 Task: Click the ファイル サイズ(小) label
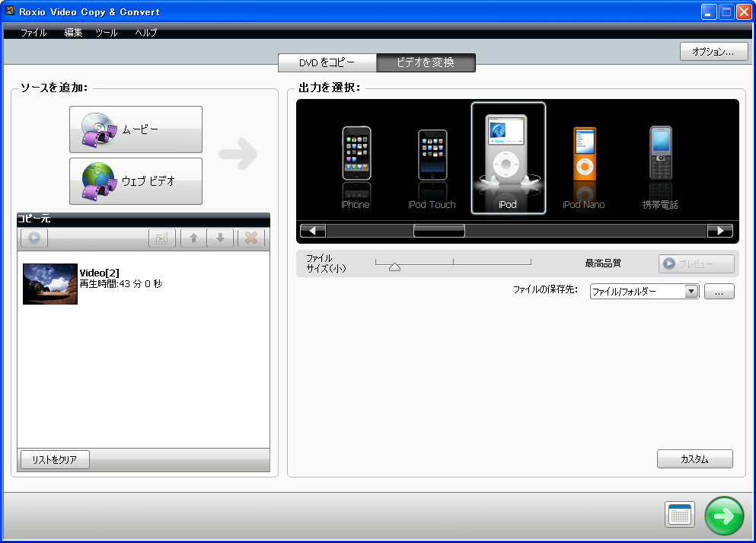click(x=326, y=264)
